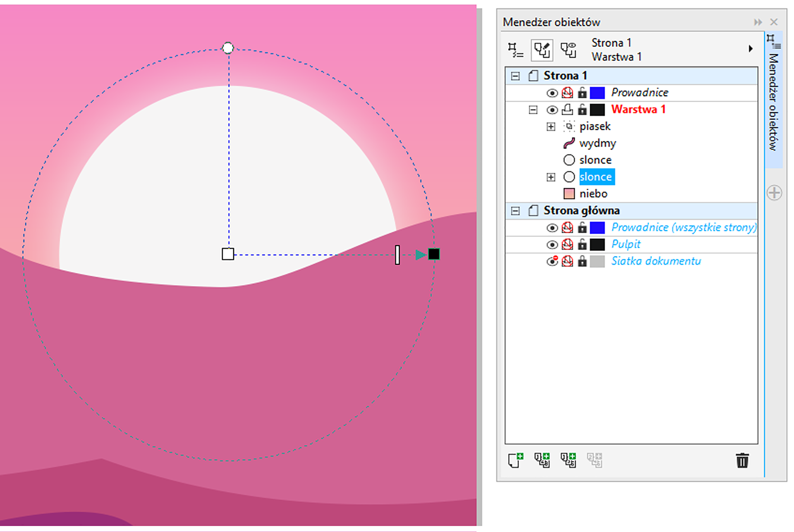Viewport: 794px width, 532px height.
Task: Click Show object properties icon
Action: click(x=515, y=50)
